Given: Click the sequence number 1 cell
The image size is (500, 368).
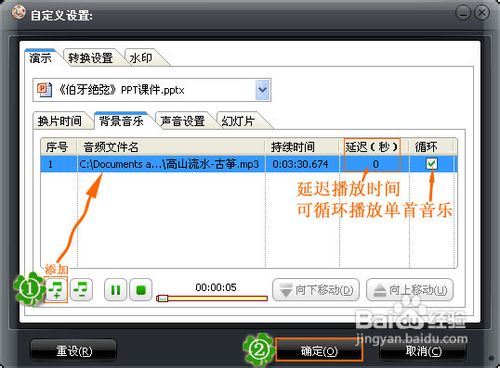Looking at the screenshot, I should [50, 164].
